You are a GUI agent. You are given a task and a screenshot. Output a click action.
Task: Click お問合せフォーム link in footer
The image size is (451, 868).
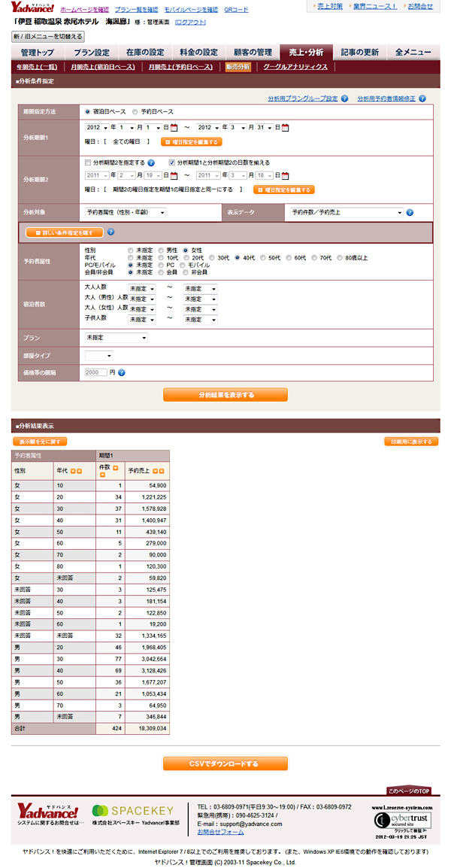(220, 831)
